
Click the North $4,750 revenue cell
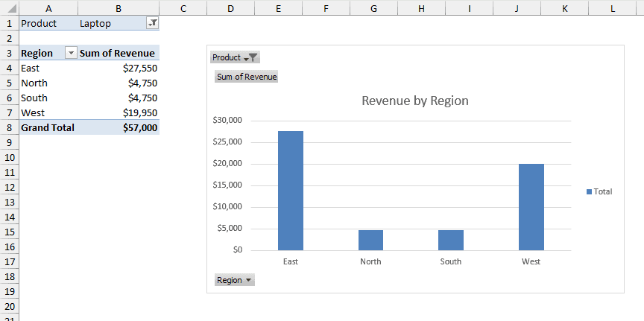click(x=119, y=83)
